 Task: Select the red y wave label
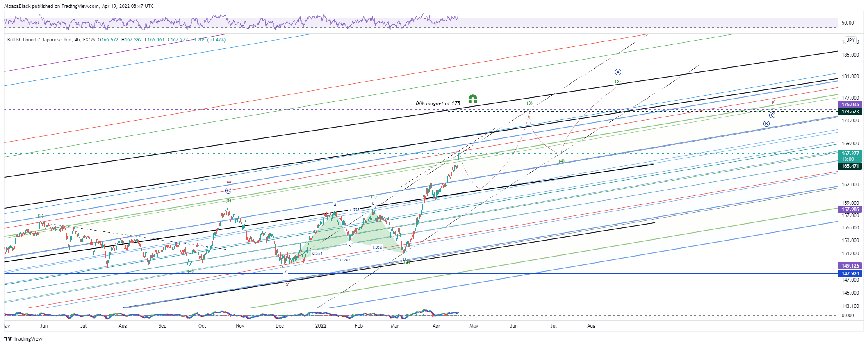[773, 101]
